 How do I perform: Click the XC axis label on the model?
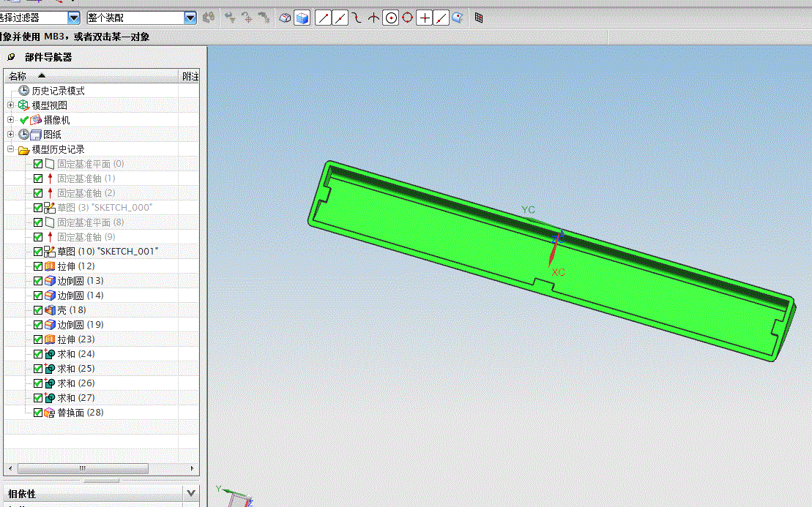pyautogui.click(x=558, y=272)
